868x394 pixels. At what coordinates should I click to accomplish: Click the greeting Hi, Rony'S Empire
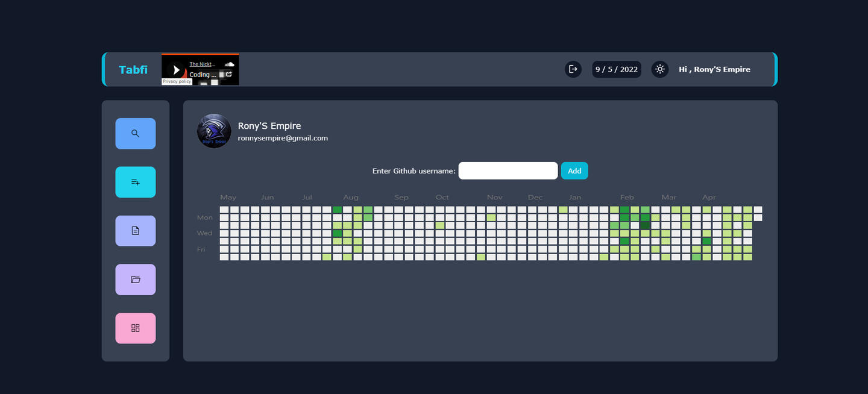(x=714, y=69)
